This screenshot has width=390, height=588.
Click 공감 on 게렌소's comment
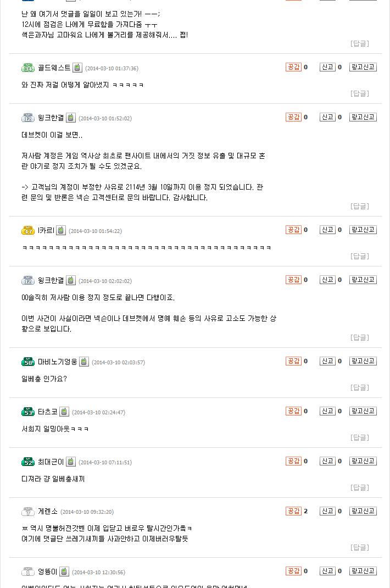coord(293,511)
